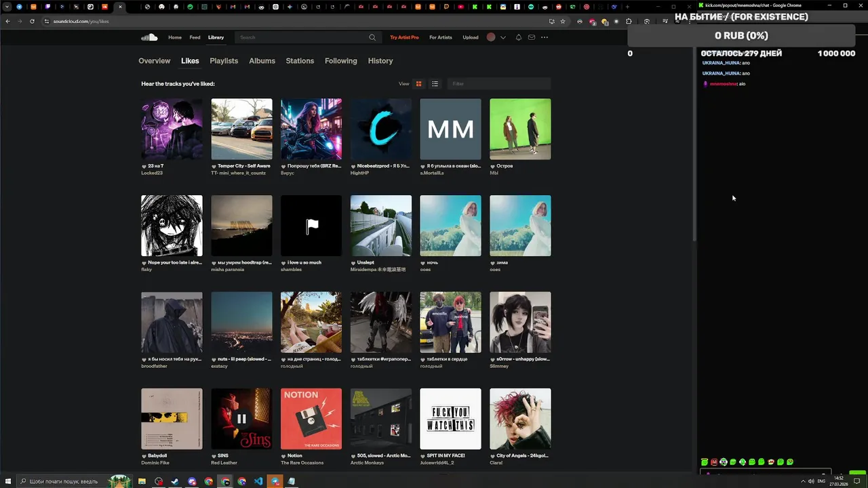
Task: Open the Feed page
Action: 195,37
